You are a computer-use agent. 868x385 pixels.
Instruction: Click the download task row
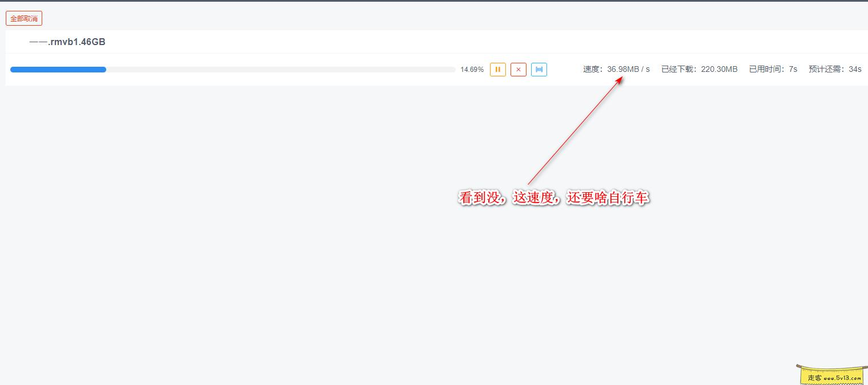(286, 55)
